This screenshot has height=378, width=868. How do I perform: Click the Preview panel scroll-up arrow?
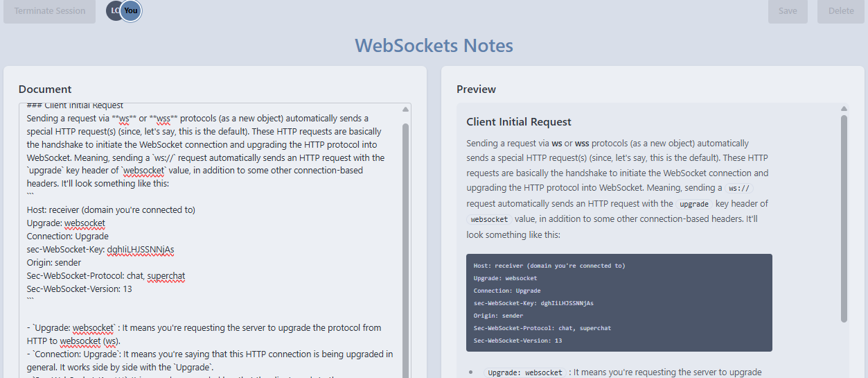844,109
